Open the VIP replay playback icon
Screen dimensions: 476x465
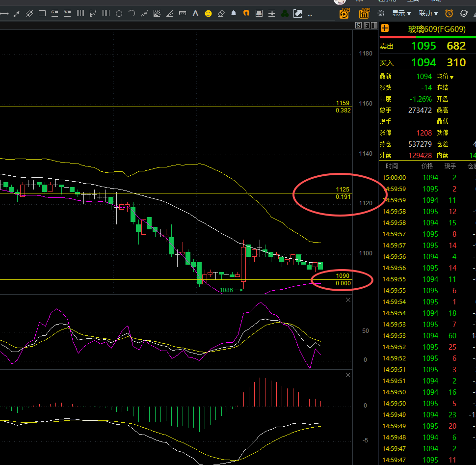(344, 13)
